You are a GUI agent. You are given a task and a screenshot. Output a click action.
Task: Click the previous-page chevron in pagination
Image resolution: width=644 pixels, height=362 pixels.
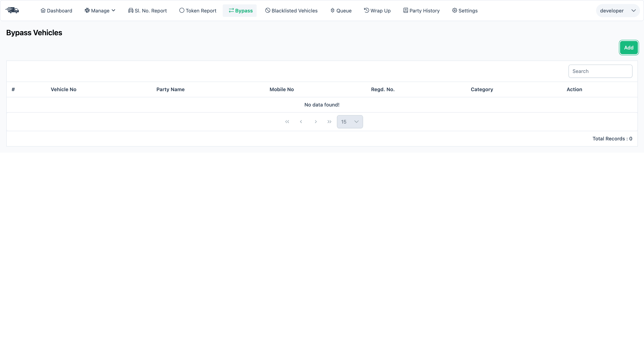301,122
